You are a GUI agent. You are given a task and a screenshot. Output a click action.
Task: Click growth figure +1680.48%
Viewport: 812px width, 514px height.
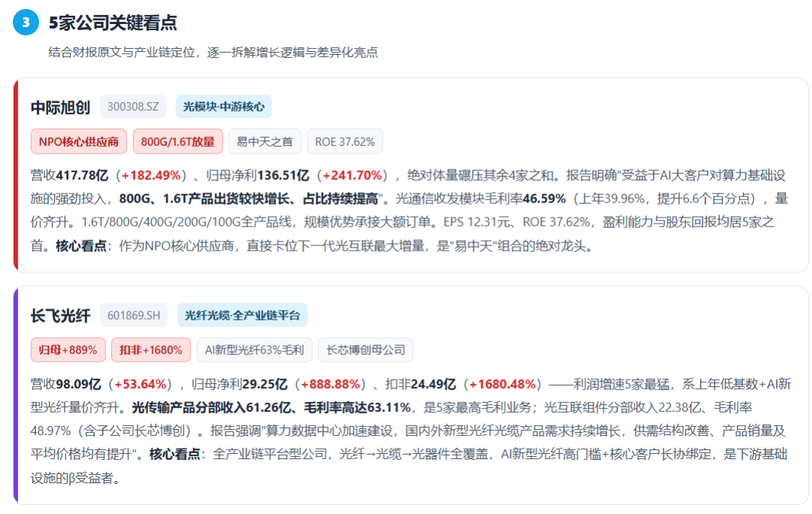(x=502, y=385)
